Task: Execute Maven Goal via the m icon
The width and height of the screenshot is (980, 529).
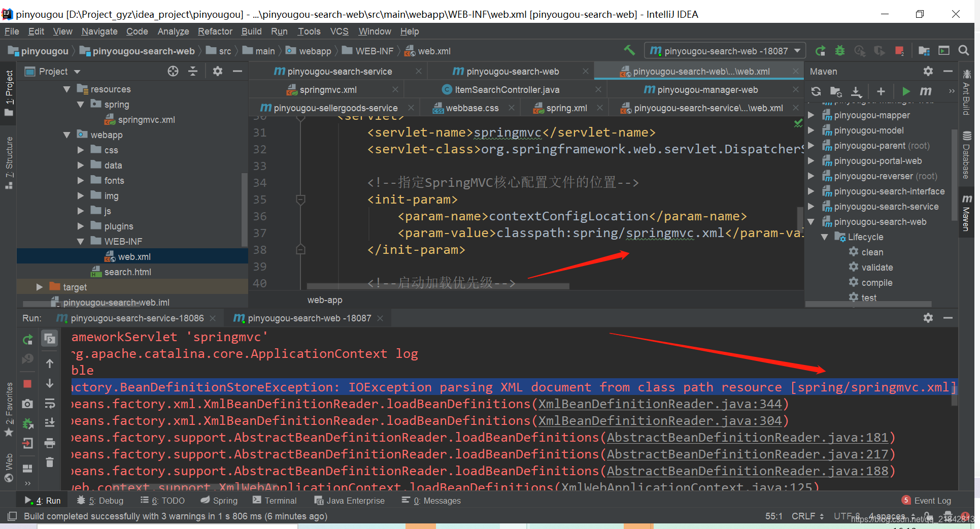Action: 926,91
